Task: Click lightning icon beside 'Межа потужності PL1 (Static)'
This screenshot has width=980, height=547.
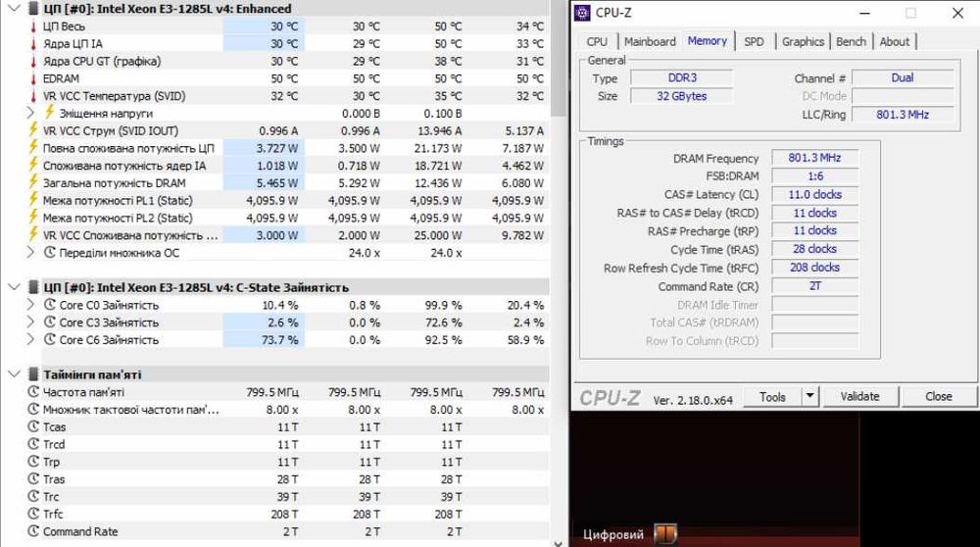Action: tap(33, 200)
